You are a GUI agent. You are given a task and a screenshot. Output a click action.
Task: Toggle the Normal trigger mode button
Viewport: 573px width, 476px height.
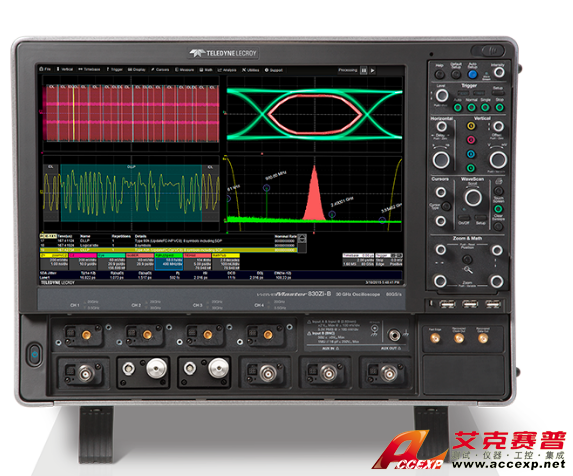click(471, 107)
